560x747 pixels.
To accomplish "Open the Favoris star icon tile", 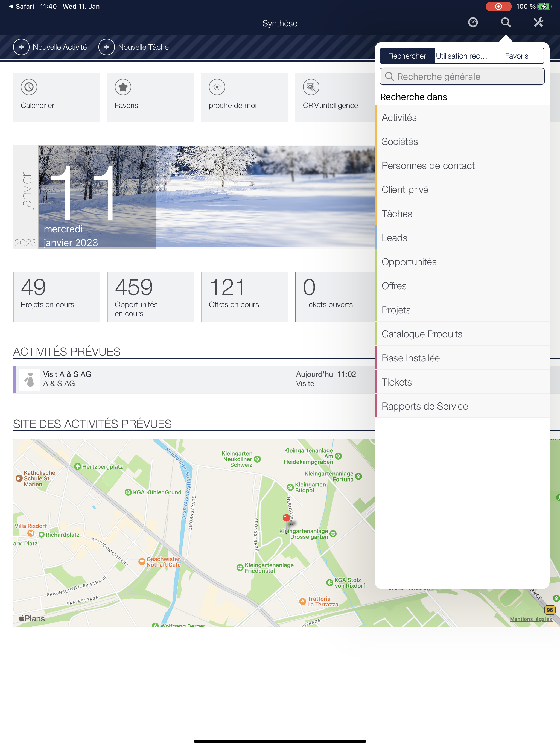I will point(123,87).
